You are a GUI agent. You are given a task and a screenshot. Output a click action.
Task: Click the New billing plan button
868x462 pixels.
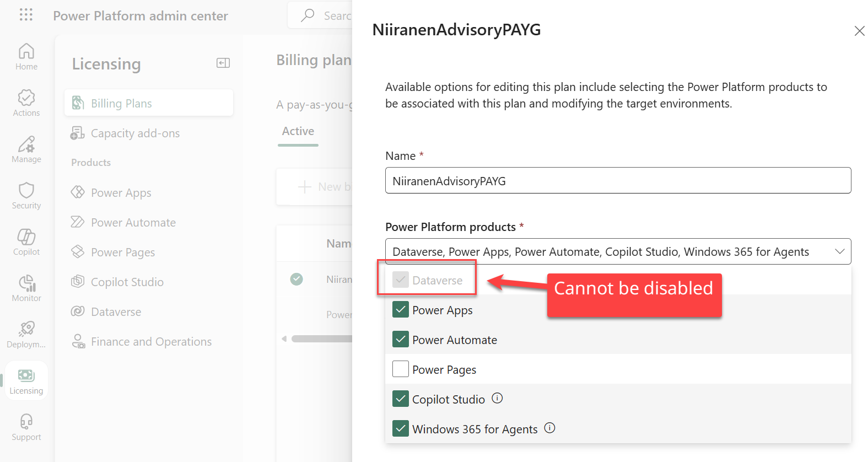[x=324, y=187]
